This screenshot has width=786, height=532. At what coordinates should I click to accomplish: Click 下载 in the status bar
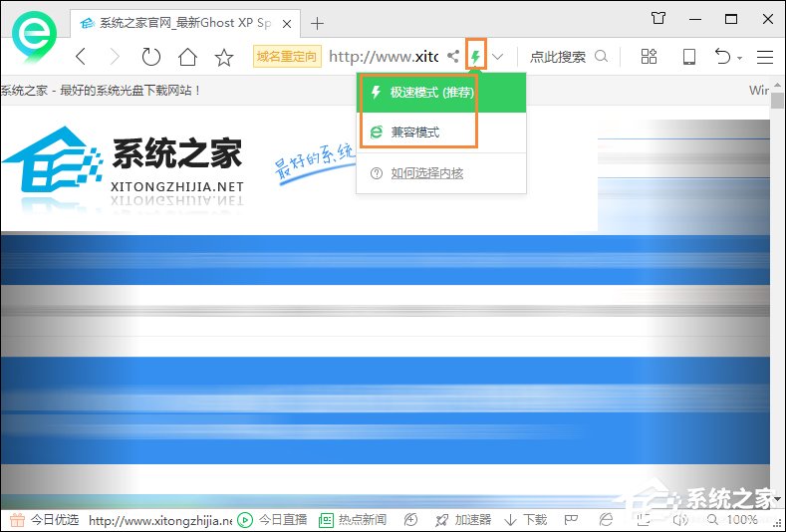526,520
